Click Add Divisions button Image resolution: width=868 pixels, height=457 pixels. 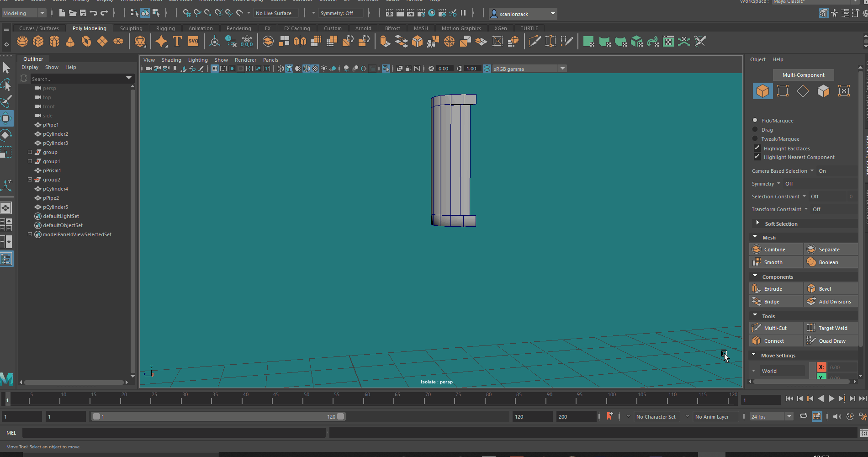point(831,302)
